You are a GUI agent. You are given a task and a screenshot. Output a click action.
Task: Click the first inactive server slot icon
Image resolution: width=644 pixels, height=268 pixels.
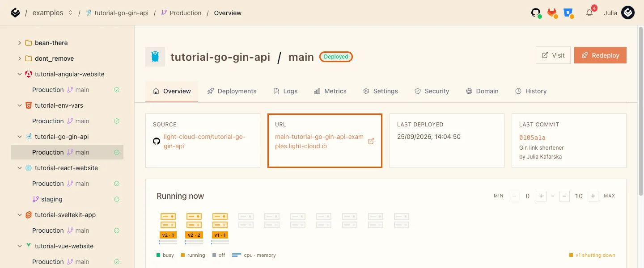pyautogui.click(x=246, y=220)
